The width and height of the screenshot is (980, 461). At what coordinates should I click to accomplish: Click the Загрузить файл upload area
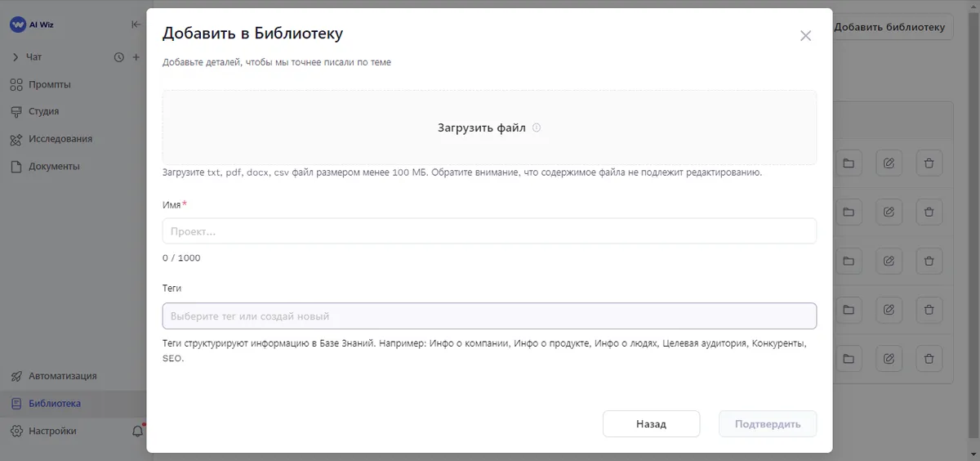coord(489,128)
